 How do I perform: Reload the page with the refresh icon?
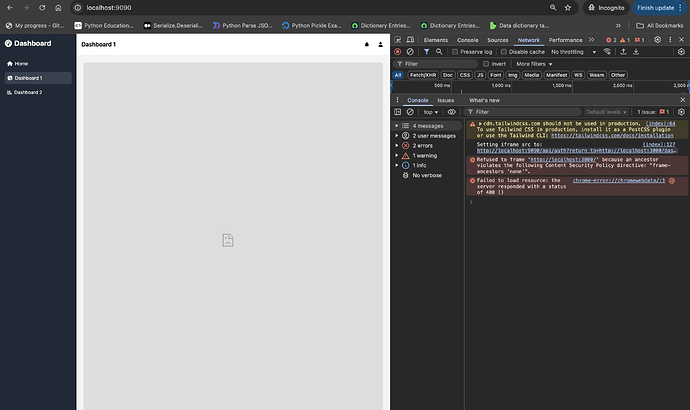[42, 7]
